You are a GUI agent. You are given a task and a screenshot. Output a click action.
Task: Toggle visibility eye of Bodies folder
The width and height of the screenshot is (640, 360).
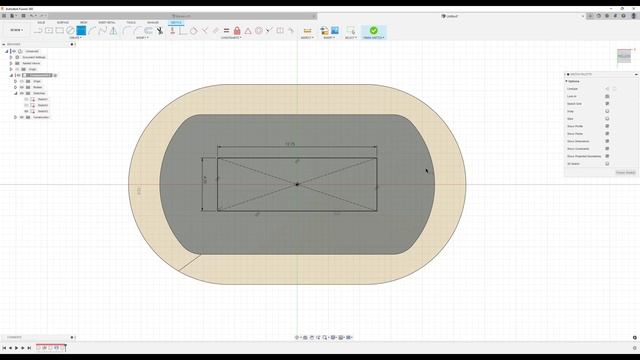click(22, 87)
